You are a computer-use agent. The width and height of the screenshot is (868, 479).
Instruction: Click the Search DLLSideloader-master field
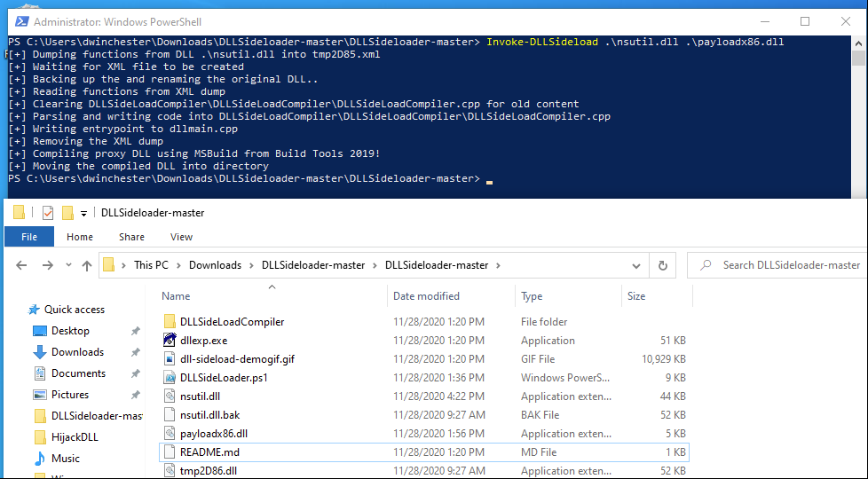(778, 265)
